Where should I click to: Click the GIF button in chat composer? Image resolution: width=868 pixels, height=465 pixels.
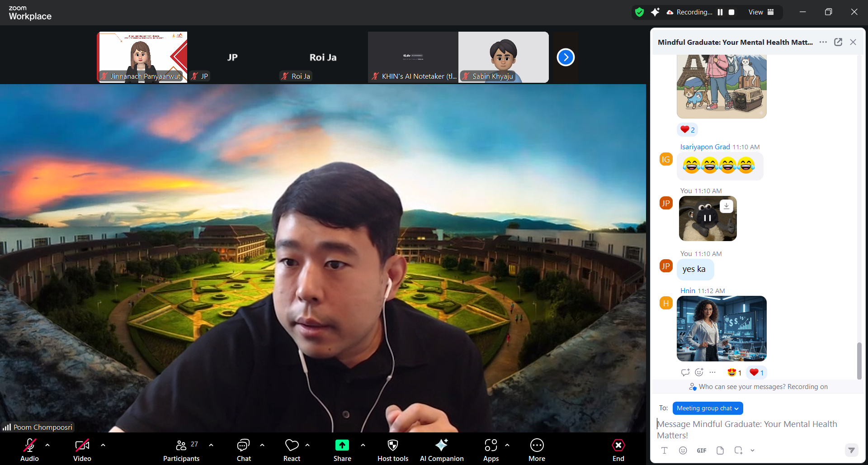click(x=701, y=451)
